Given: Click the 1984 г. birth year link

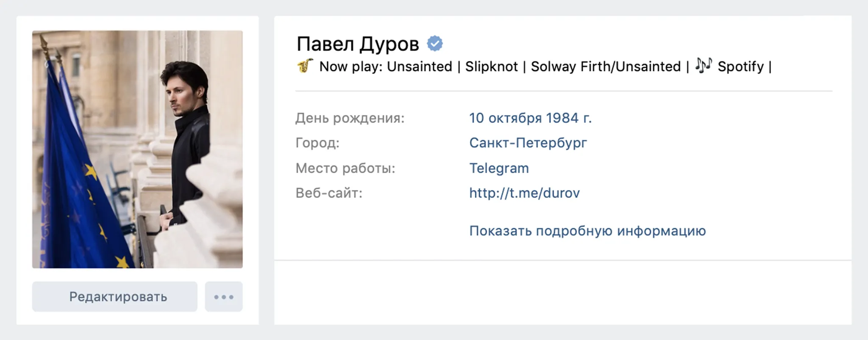Looking at the screenshot, I should [569, 118].
